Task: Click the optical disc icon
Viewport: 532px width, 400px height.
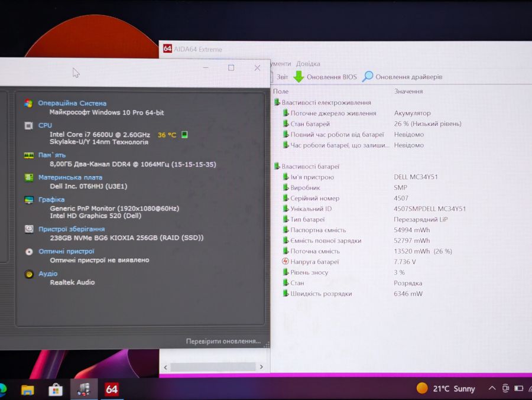Action: tap(29, 251)
